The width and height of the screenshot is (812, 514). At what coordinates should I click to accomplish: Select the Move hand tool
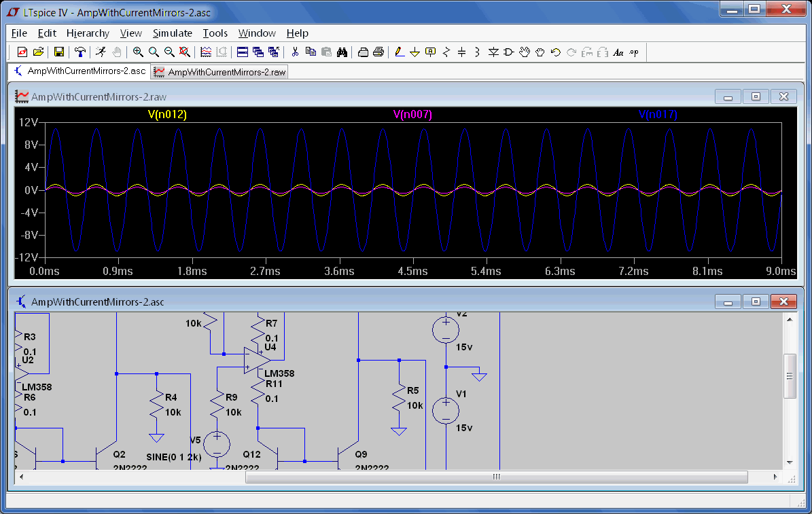525,52
